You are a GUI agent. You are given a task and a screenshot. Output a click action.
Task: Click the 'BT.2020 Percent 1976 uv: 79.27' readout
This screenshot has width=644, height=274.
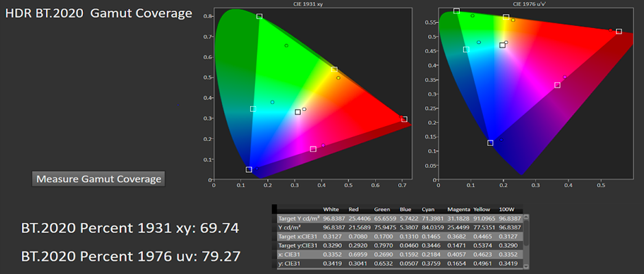pyautogui.click(x=130, y=256)
